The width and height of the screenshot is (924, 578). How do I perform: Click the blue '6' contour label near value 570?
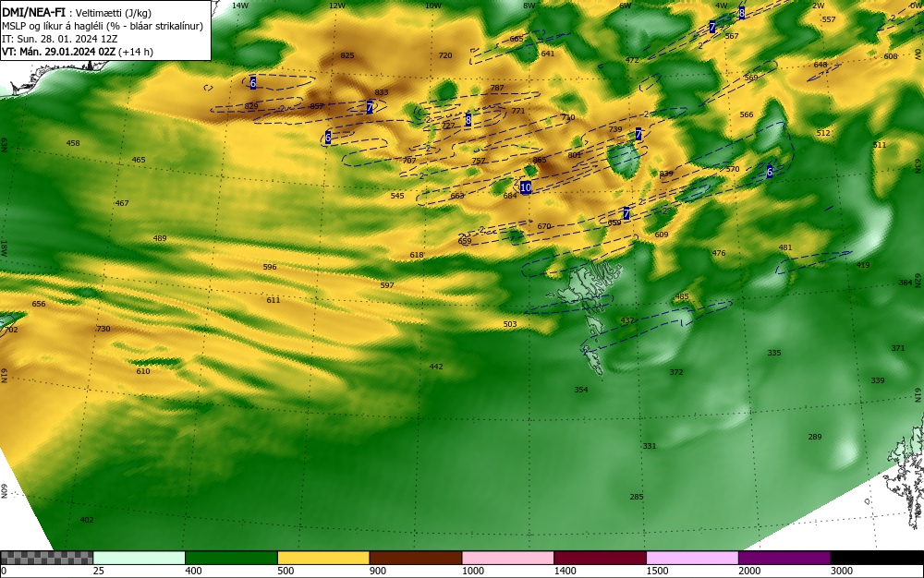[770, 172]
